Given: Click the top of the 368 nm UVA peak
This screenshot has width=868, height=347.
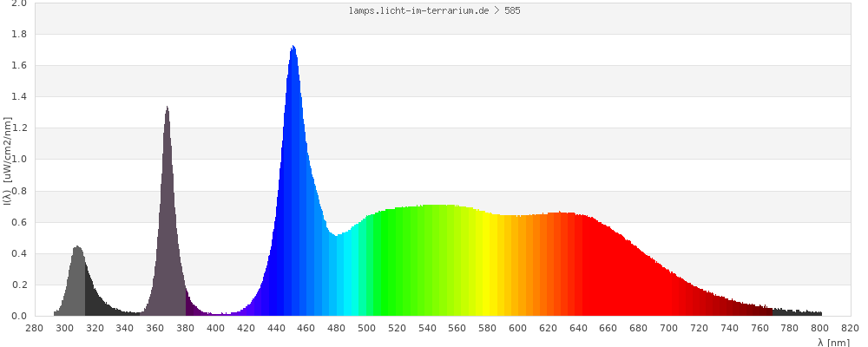Looking at the screenshot, I should [167, 110].
